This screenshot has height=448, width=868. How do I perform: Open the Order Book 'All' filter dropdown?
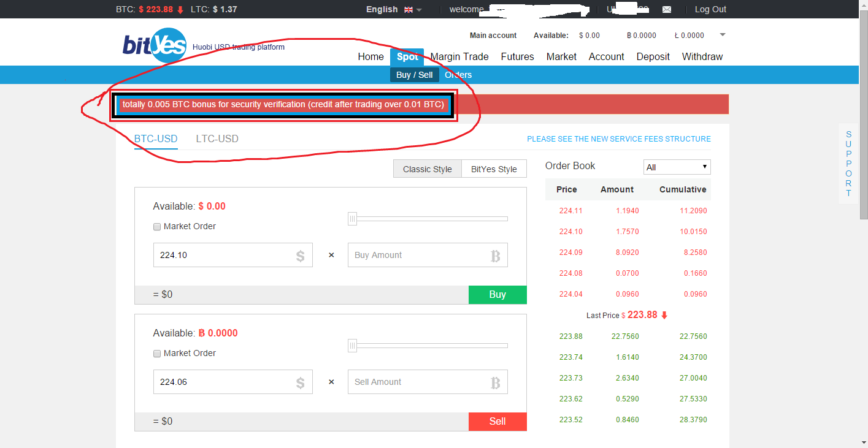click(677, 167)
